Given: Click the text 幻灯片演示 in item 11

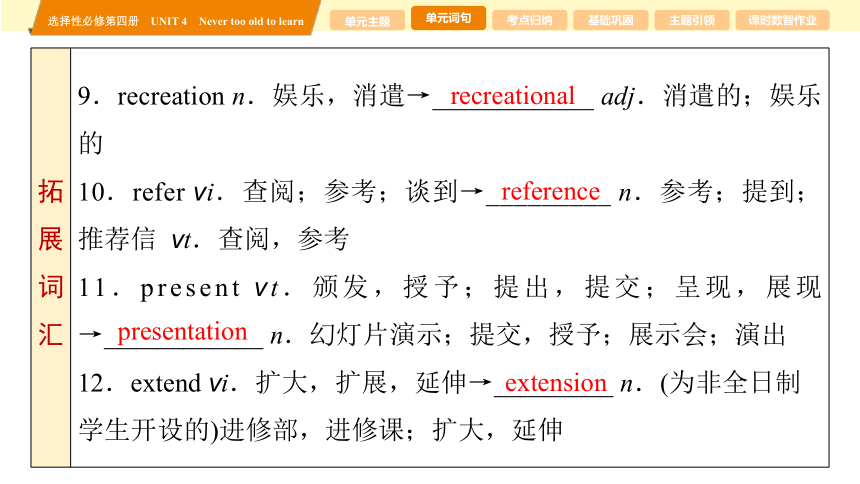Looking at the screenshot, I should [376, 335].
